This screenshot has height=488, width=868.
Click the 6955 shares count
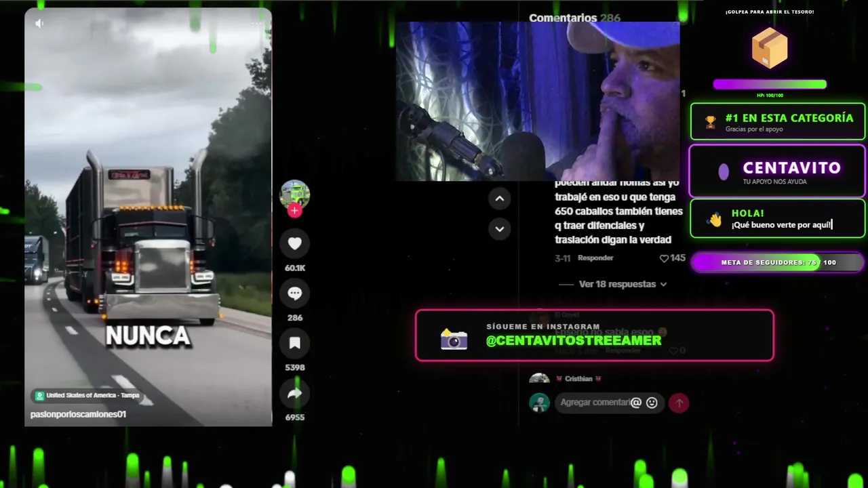coord(295,418)
